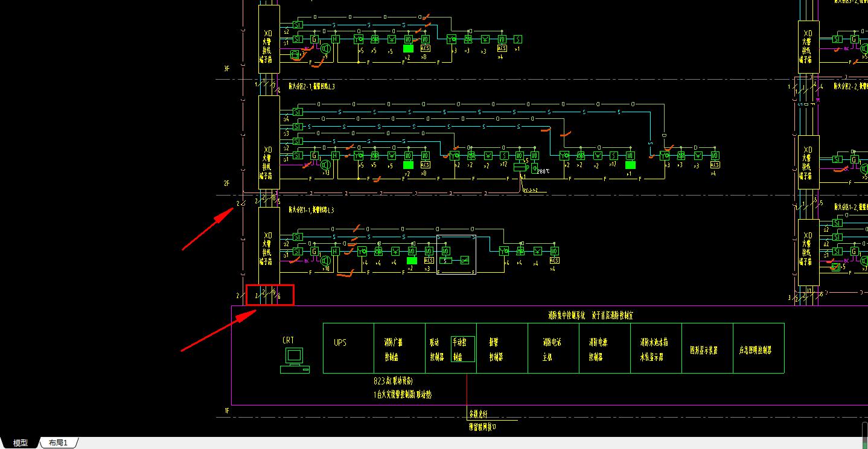This screenshot has height=449, width=868.
Task: Select the 消防电话主机 cabinet block
Action: point(554,348)
